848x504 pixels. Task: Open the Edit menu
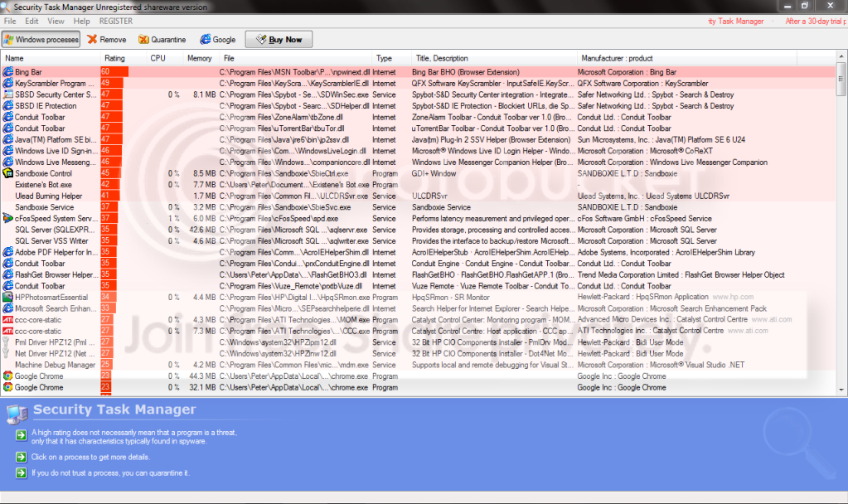point(31,21)
